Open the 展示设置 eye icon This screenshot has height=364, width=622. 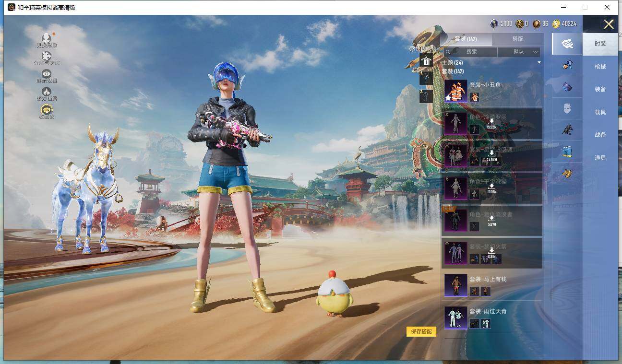(x=47, y=73)
